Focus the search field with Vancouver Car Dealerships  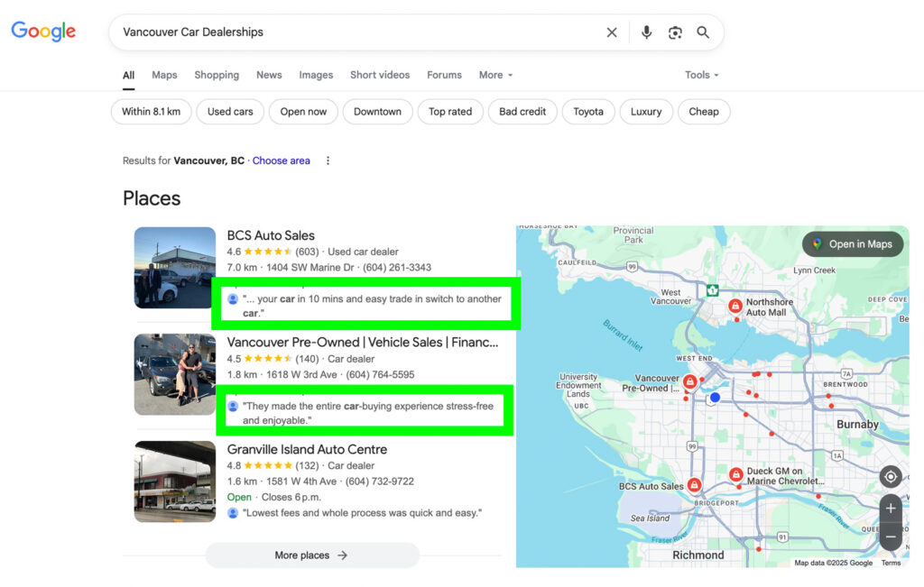tap(359, 32)
